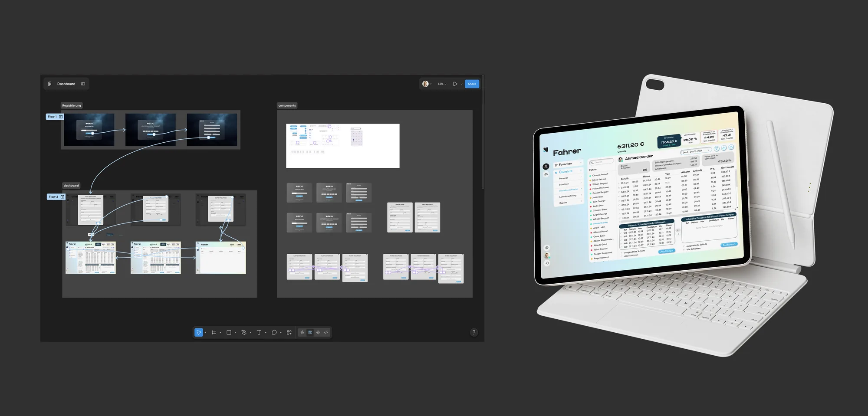
Task: Select 'ausgewählte Schicht' radio under Pausen table
Action: click(621, 253)
